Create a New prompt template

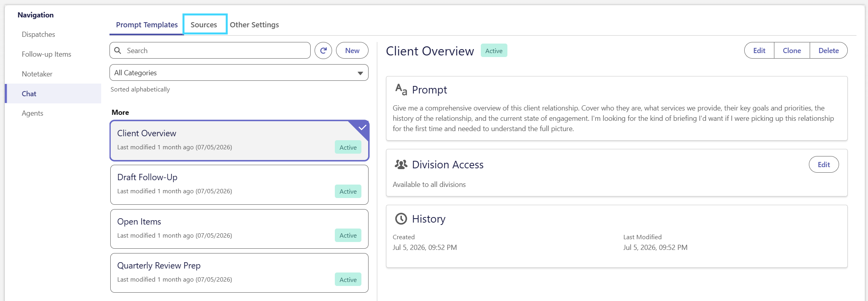point(352,51)
